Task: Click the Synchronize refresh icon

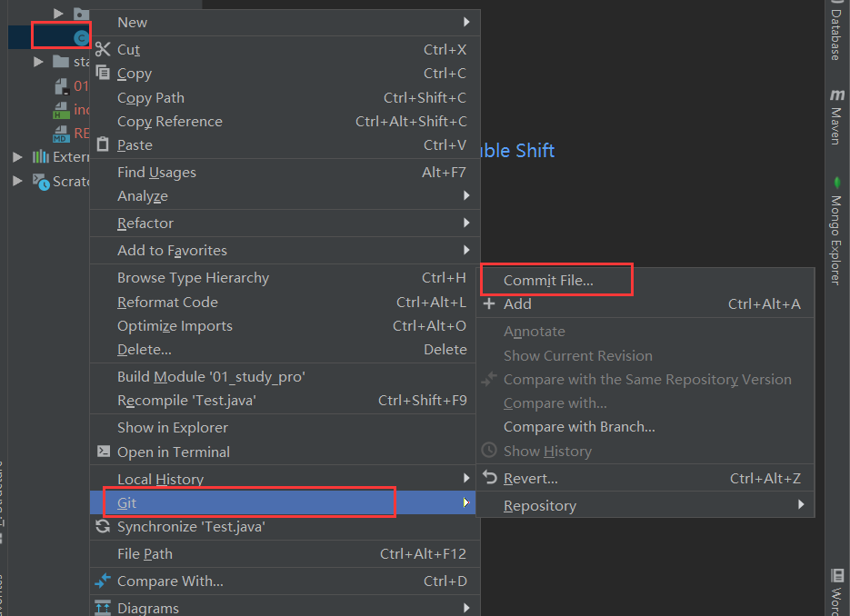Action: tap(103, 526)
